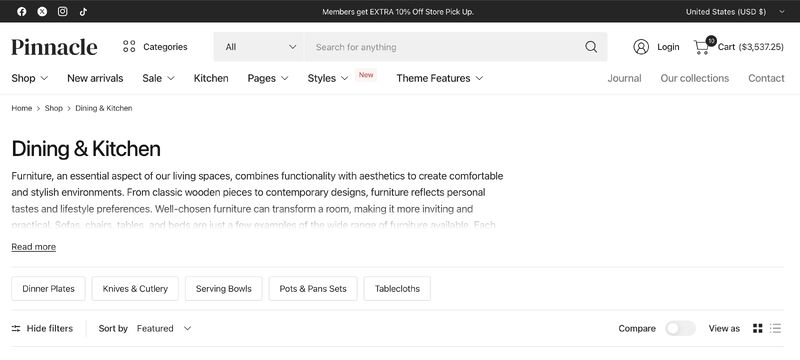
Task: Open the Kitchen menu item
Action: click(211, 78)
